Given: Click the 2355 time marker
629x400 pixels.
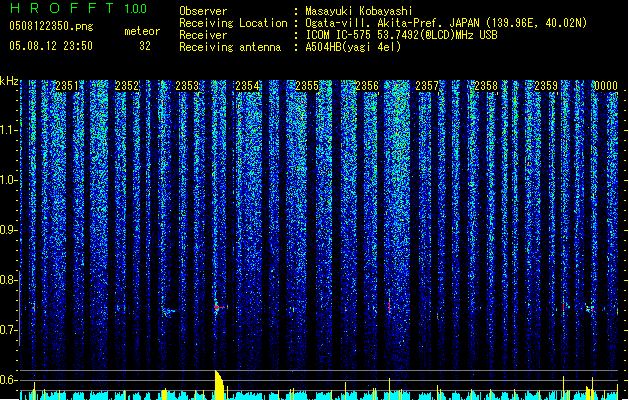Looking at the screenshot, I should click(x=307, y=86).
